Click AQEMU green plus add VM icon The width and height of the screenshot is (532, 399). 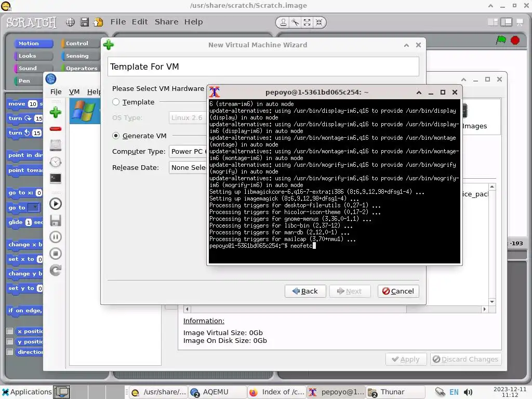tap(56, 112)
